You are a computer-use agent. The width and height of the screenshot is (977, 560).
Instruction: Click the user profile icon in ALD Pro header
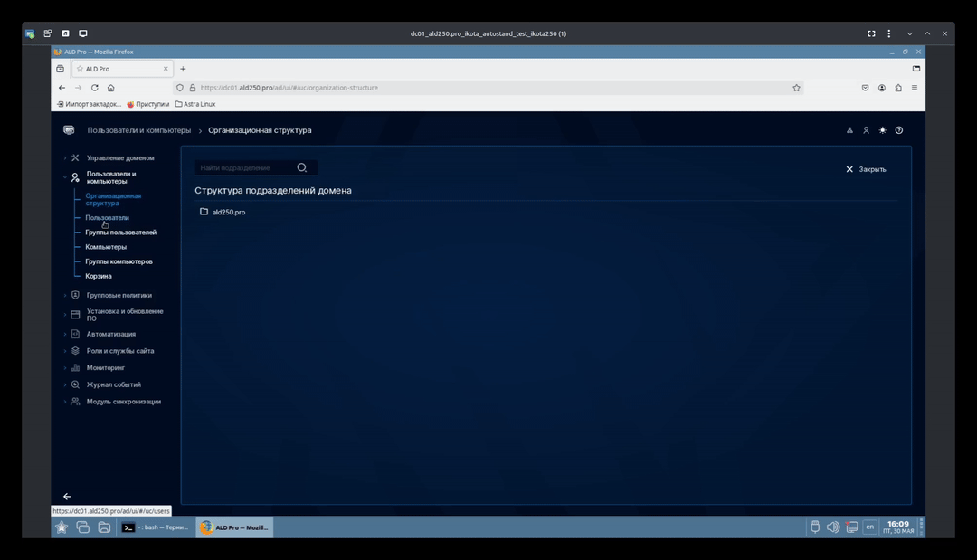[866, 130]
